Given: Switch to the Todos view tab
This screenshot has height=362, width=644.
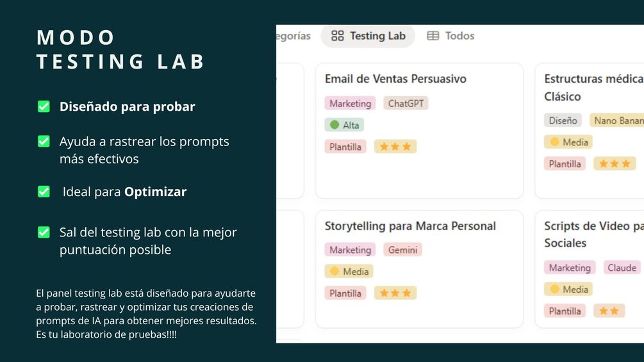Looking at the screenshot, I should 450,36.
